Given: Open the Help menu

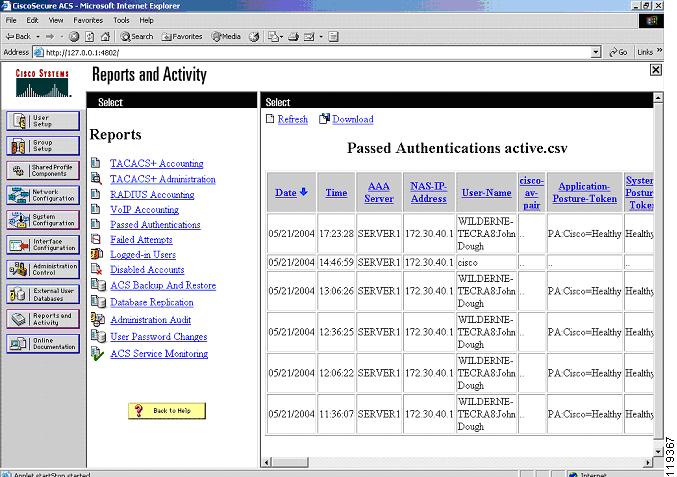Looking at the screenshot, I should pyautogui.click(x=146, y=20).
